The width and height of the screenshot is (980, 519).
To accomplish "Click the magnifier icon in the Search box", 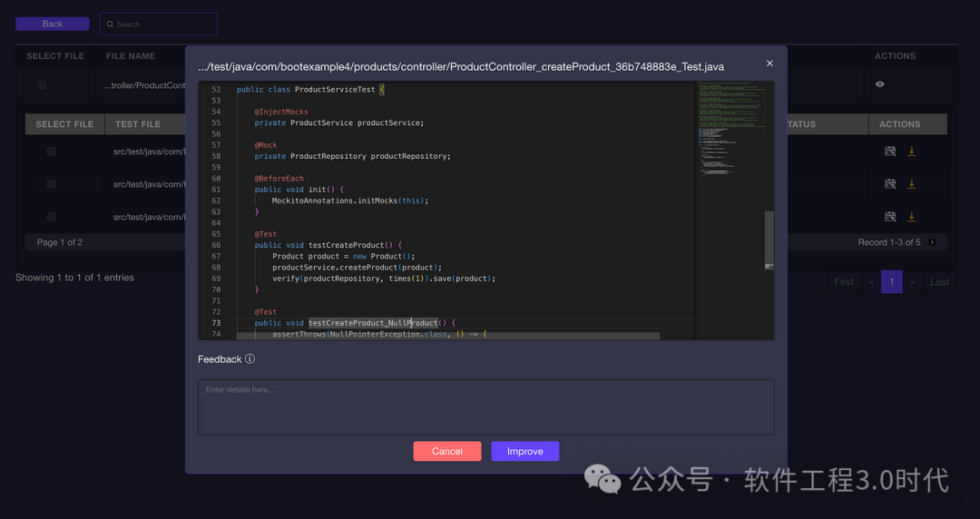I will pos(110,24).
